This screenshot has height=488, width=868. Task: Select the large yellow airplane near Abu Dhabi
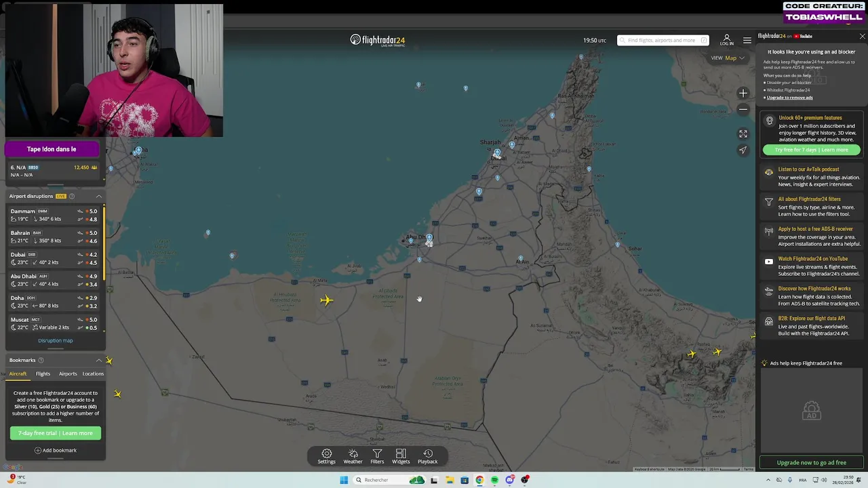[327, 300]
